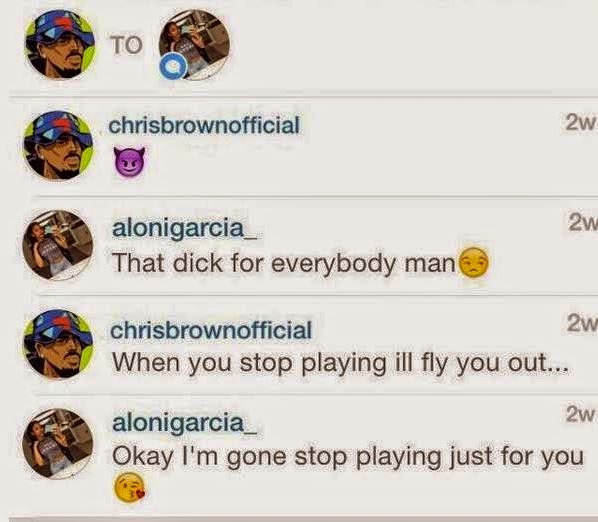
Task: Tap the blue message badge on recipient avatar
Action: 173,67
